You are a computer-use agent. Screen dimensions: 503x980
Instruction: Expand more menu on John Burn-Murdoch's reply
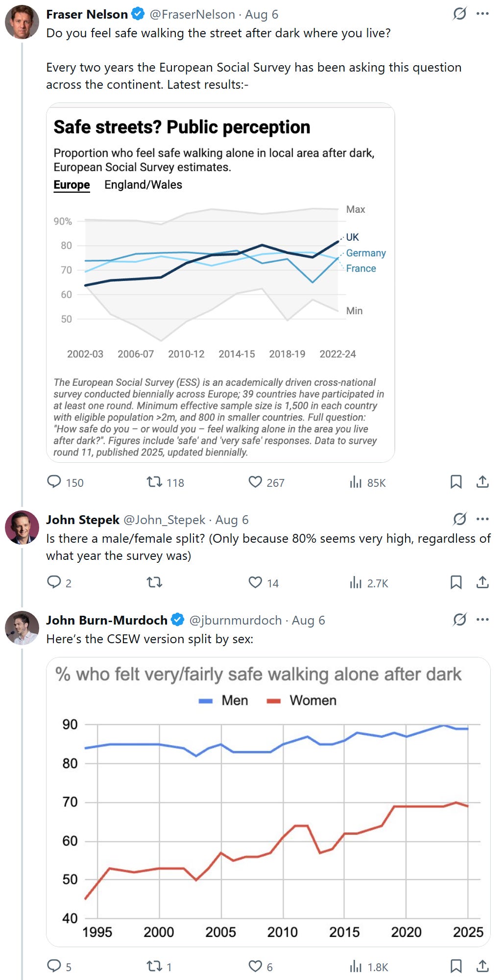pyautogui.click(x=482, y=620)
